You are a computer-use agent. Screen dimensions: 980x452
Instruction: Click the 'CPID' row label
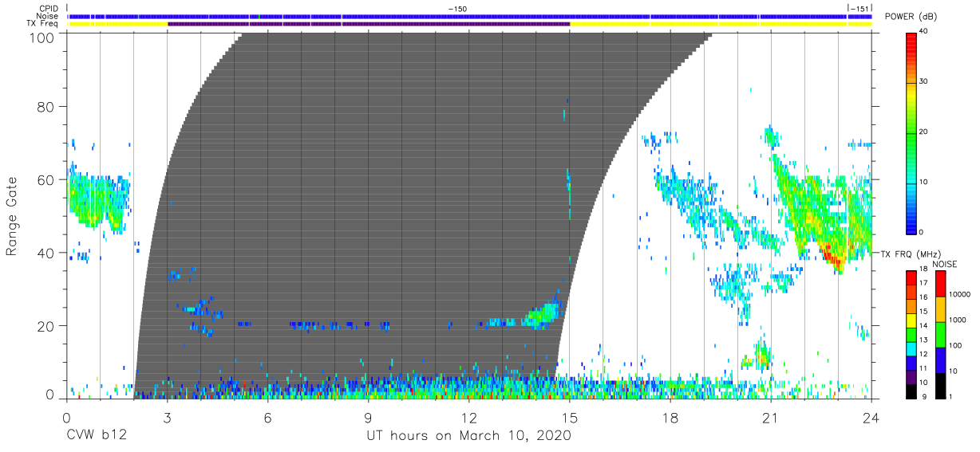[x=49, y=9]
